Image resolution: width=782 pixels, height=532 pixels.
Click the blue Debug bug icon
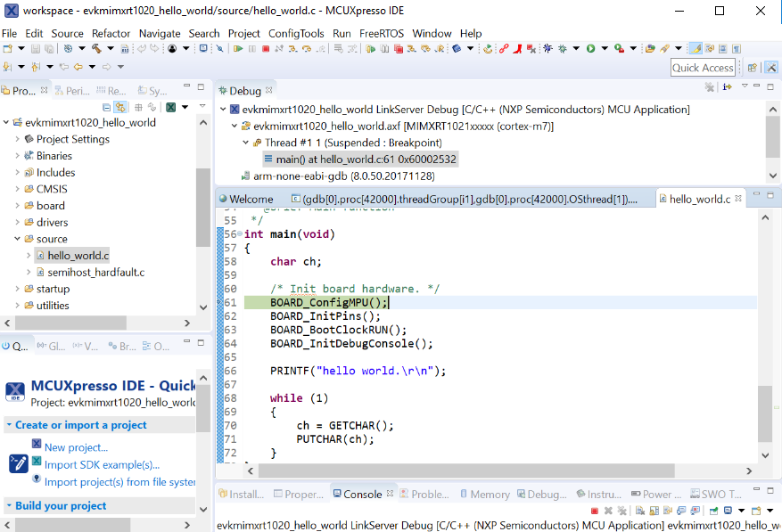pyautogui.click(x=547, y=49)
